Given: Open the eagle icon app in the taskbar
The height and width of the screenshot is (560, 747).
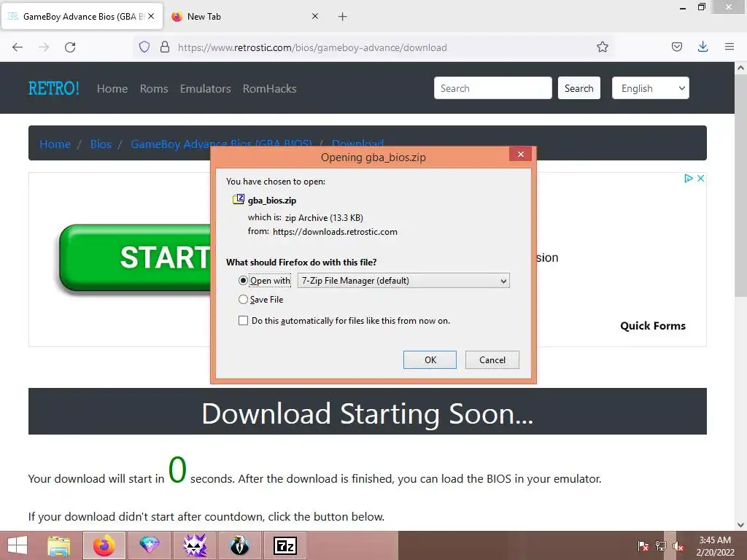Looking at the screenshot, I should (239, 545).
